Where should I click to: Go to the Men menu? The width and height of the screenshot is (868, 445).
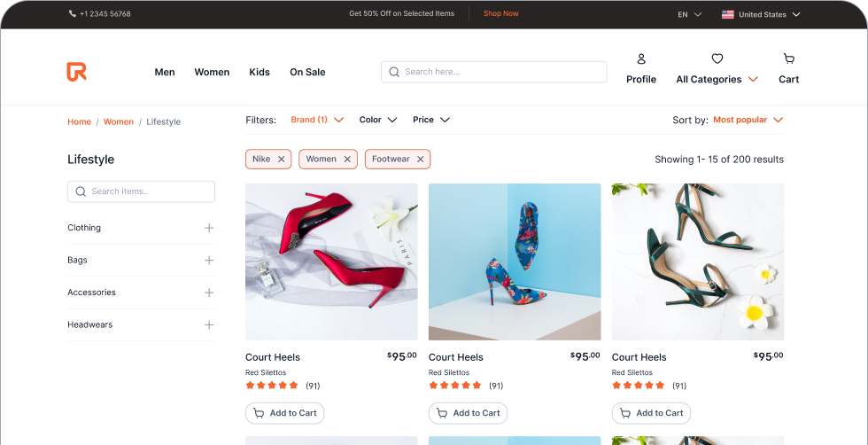pos(165,73)
